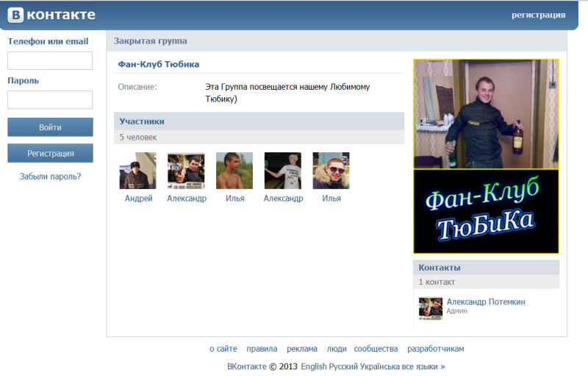
Task: Open the разработчикам footer link
Action: point(435,349)
